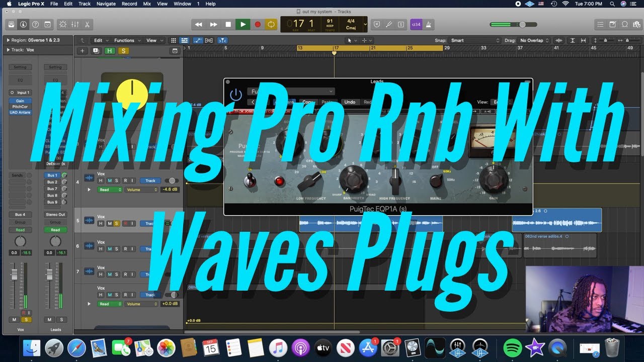Screen dimensions: 644x362
Task: Toggle Show Automation icon
Action: tap(198, 40)
